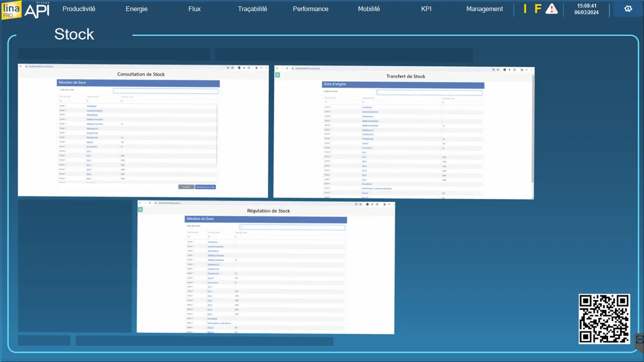Click the yellow I indicator

point(525,9)
